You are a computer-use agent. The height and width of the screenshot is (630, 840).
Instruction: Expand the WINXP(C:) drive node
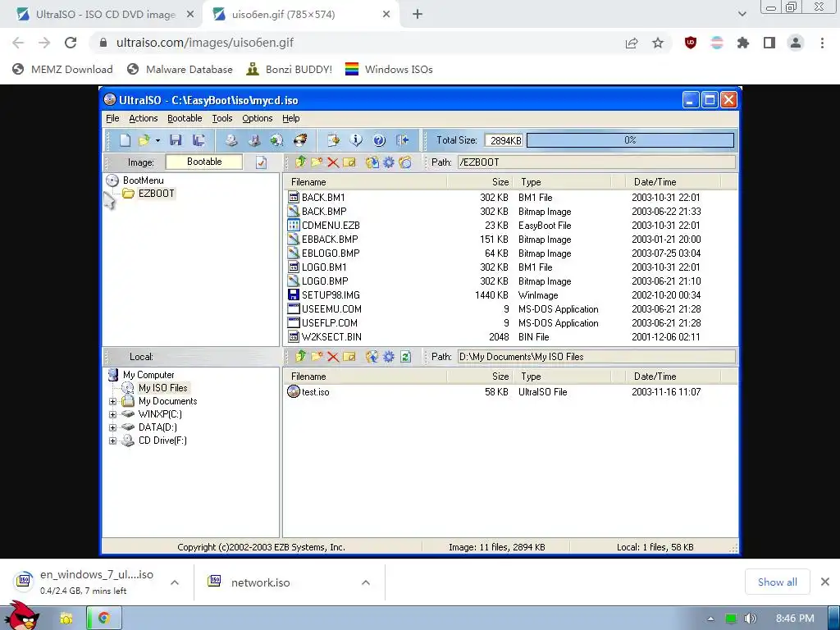[112, 414]
